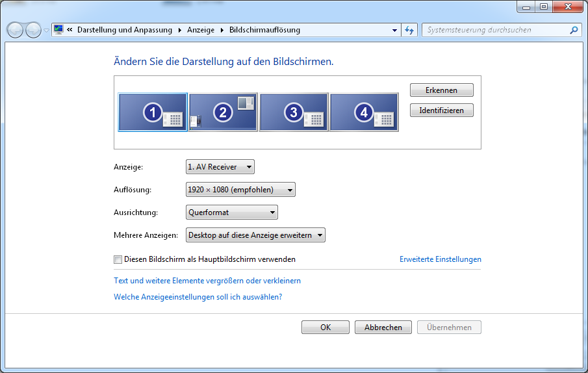Screen dimensions: 588x373
Task: Click the Identifizieren button
Action: (441, 110)
